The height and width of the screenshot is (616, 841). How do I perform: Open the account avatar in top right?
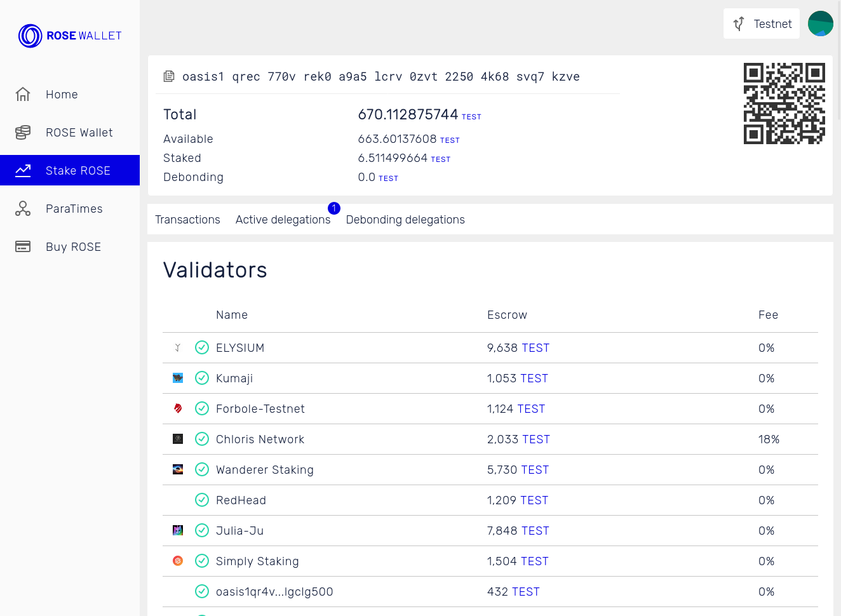[820, 23]
